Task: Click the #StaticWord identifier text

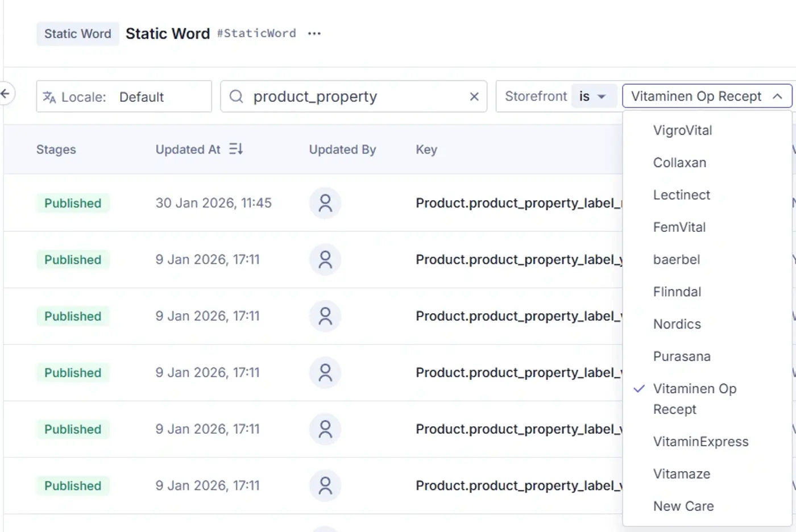Action: point(256,34)
